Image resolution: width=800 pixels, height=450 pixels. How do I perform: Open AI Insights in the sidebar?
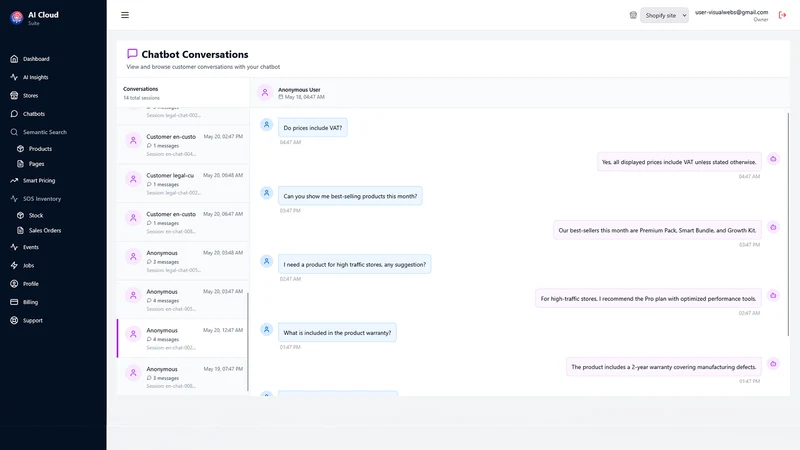tap(35, 77)
